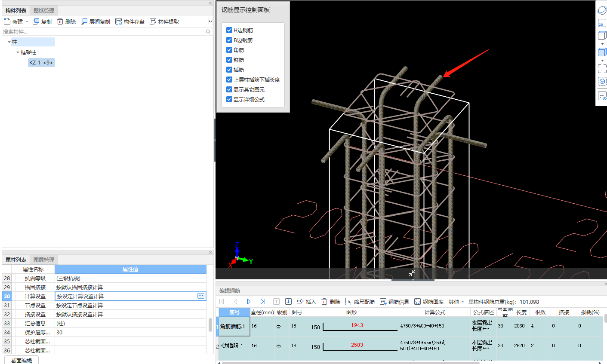Move rebar row up arrow

[x=277, y=302]
